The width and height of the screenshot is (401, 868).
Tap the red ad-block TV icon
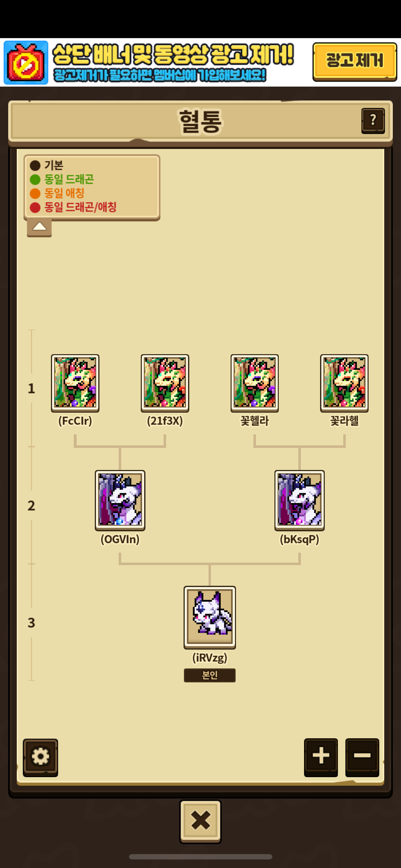point(26,63)
